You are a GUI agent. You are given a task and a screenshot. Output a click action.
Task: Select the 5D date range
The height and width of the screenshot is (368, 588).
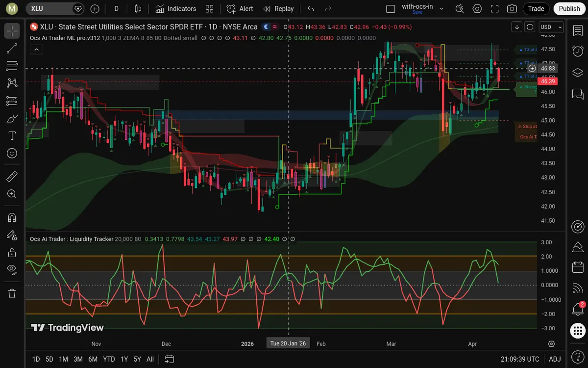[x=49, y=359]
